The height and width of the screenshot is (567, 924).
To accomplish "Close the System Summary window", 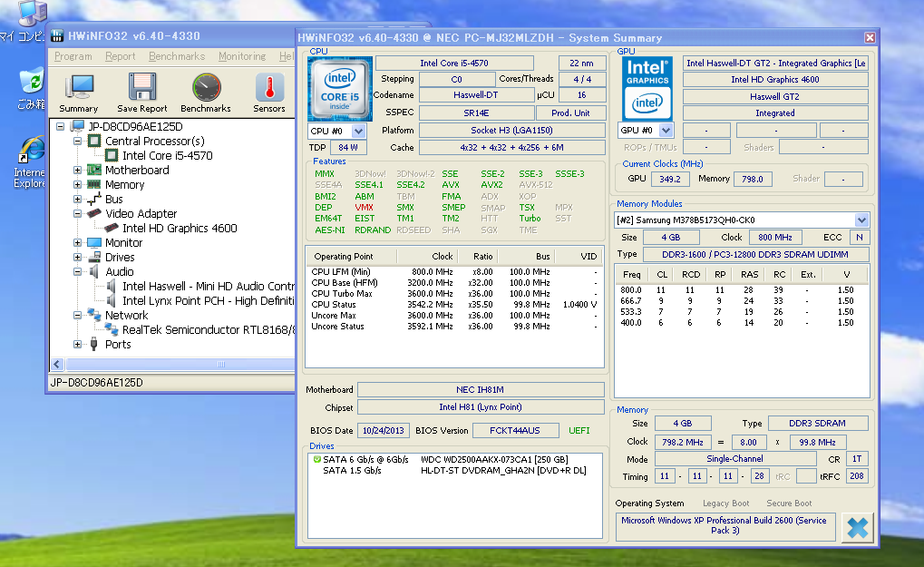I will tap(870, 38).
